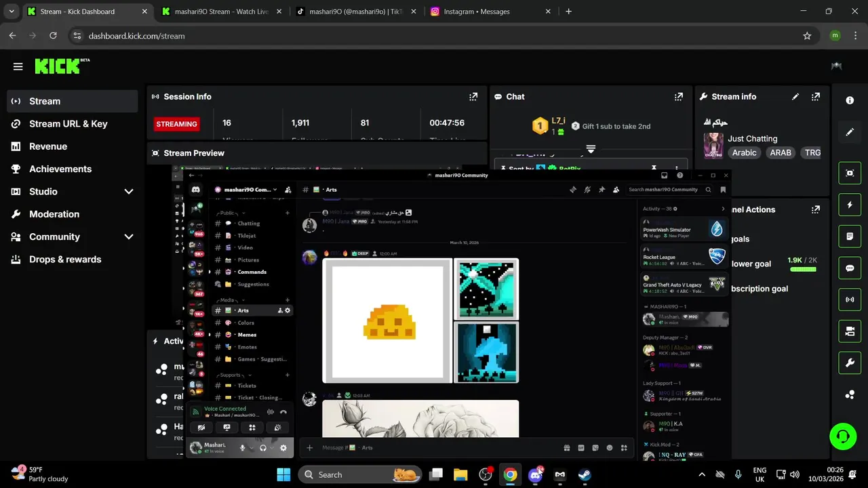Screen dimensions: 868x488
Task: Click the follower goal progress bar
Action: pos(803,269)
